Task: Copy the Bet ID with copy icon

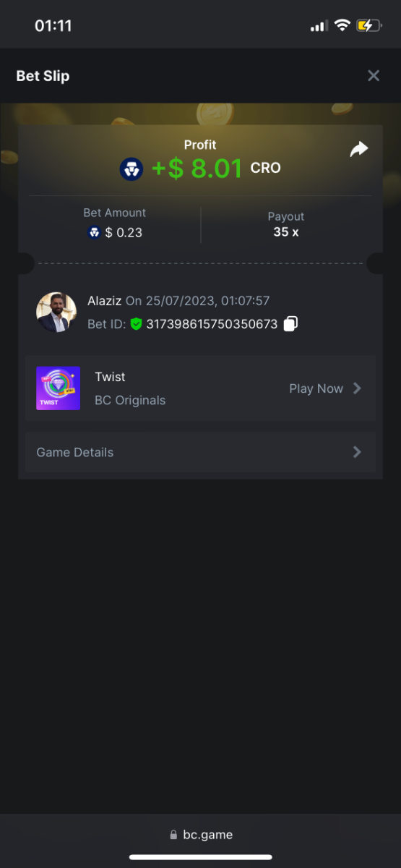Action: (290, 324)
